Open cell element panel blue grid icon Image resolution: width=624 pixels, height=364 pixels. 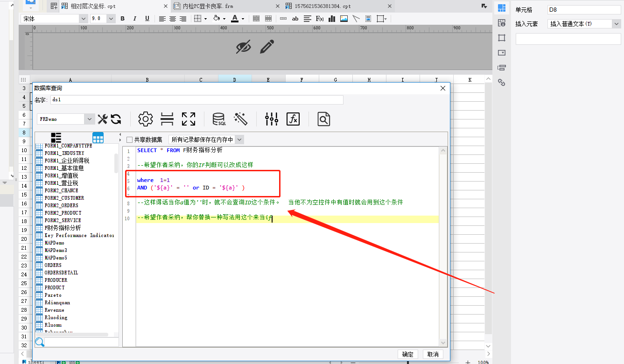[x=502, y=8]
